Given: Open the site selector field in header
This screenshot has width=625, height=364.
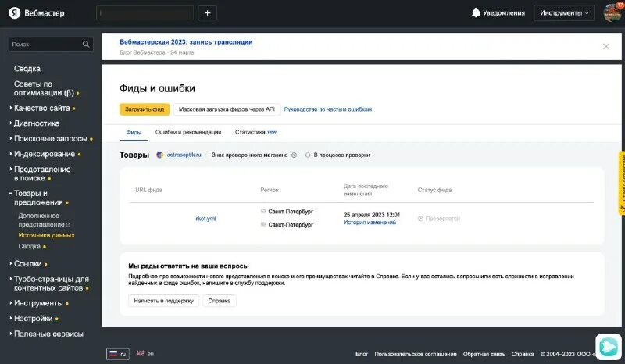Looking at the screenshot, I should (x=145, y=13).
